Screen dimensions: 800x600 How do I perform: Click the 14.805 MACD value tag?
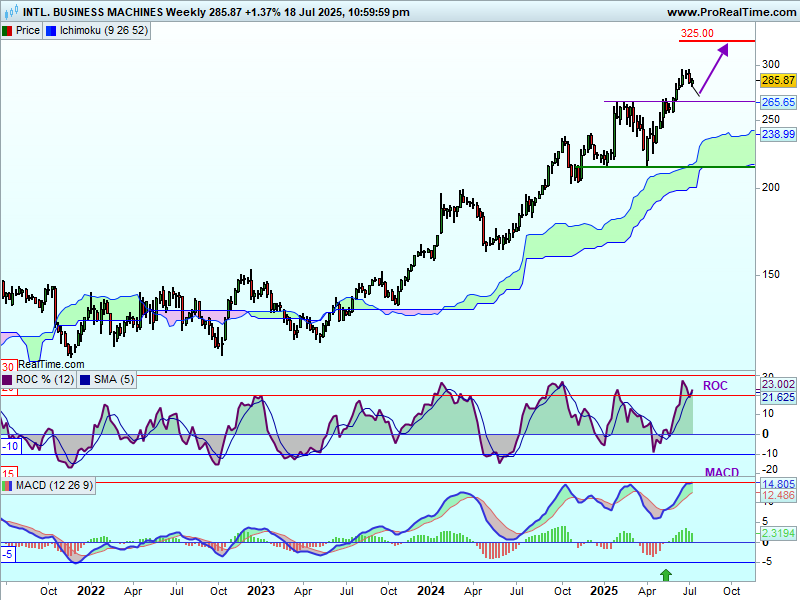click(x=778, y=484)
